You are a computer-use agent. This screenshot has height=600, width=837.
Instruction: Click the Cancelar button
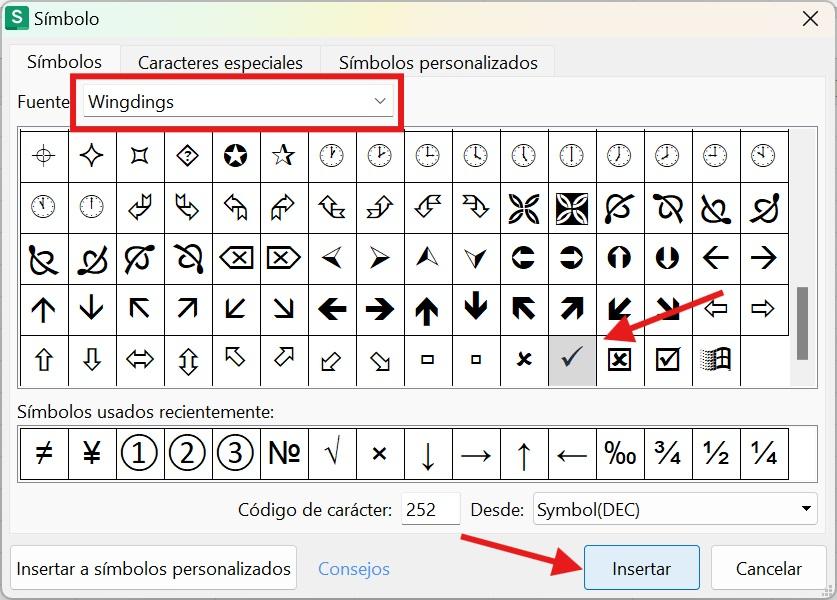[769, 568]
